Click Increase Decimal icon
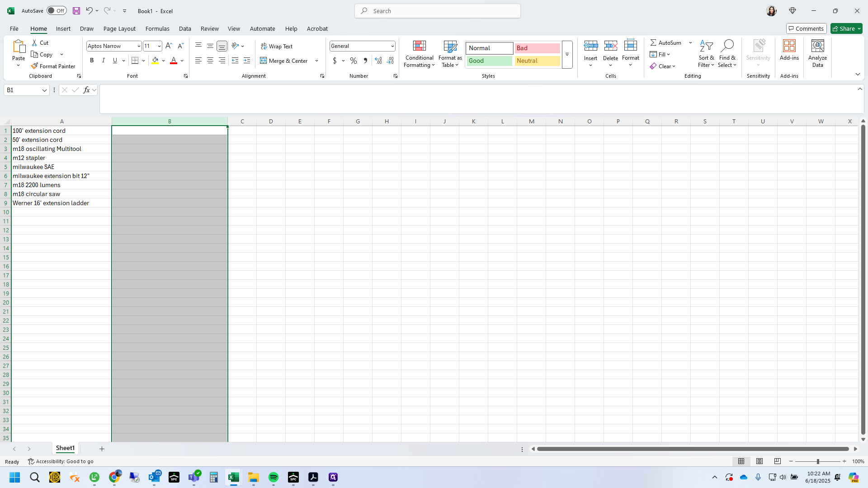Viewport: 868px width, 488px height. tap(378, 61)
